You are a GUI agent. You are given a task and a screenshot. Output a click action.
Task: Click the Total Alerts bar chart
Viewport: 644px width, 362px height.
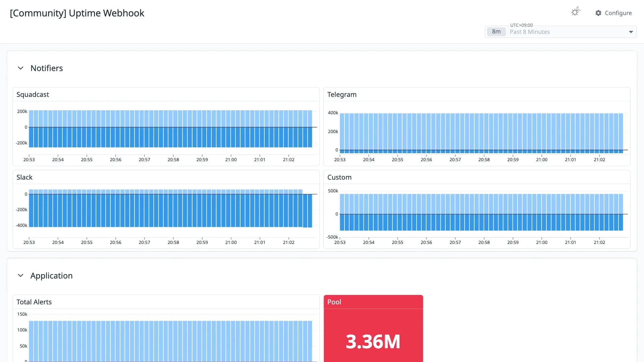pos(170,341)
